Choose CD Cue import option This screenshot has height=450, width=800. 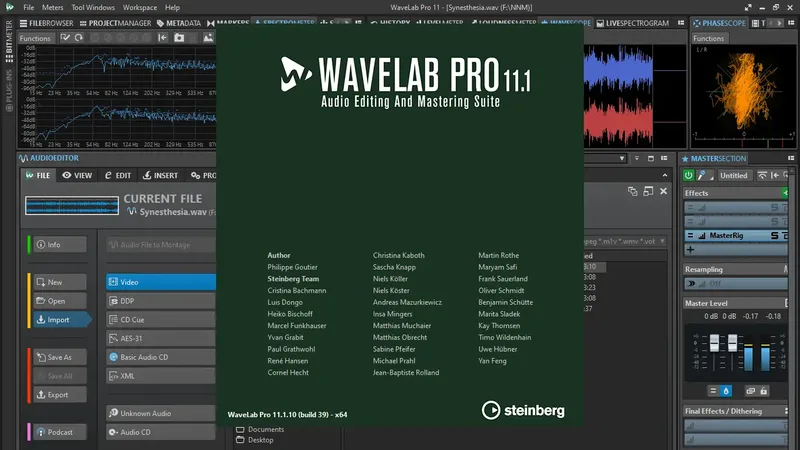pos(161,320)
